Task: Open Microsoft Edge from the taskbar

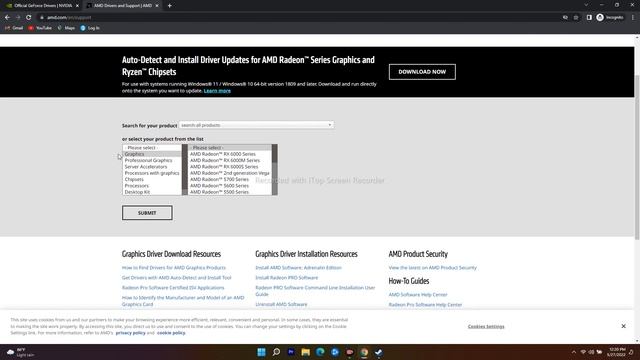Action: (x=320, y=352)
